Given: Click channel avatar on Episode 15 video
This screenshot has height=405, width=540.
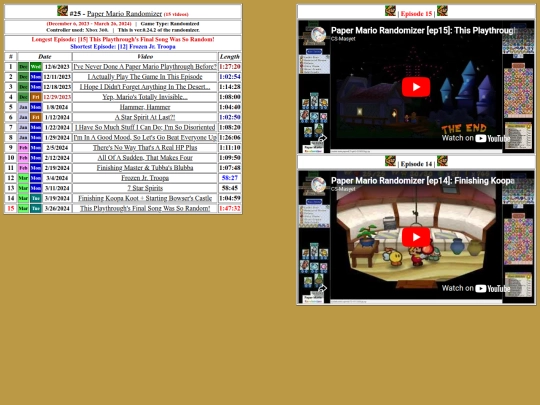Looking at the screenshot, I should click(318, 34).
